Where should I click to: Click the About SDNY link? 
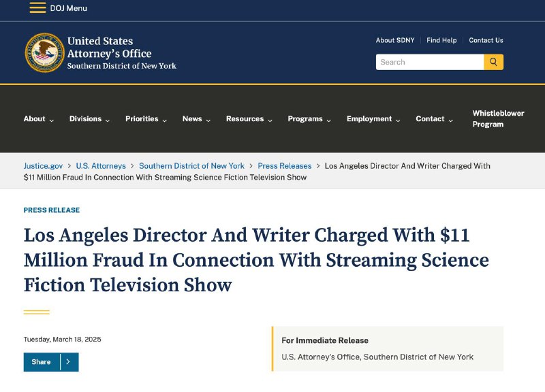tap(396, 40)
